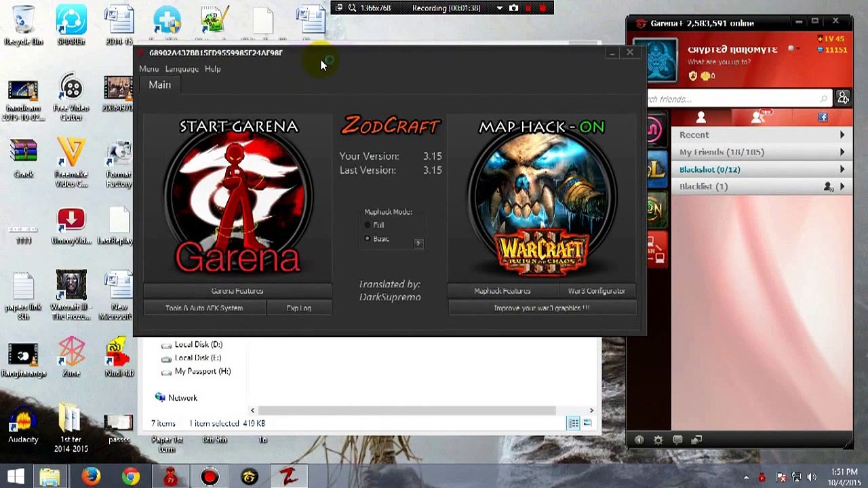Open the Garena chat messages icon
Image resolution: width=868 pixels, height=488 pixels.
pos(677,440)
